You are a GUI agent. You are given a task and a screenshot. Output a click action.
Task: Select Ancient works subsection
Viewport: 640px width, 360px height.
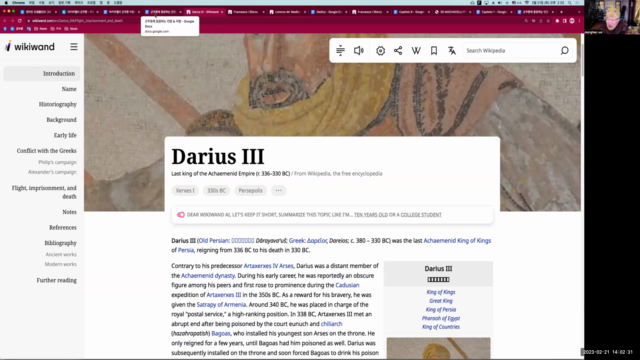[x=61, y=255]
